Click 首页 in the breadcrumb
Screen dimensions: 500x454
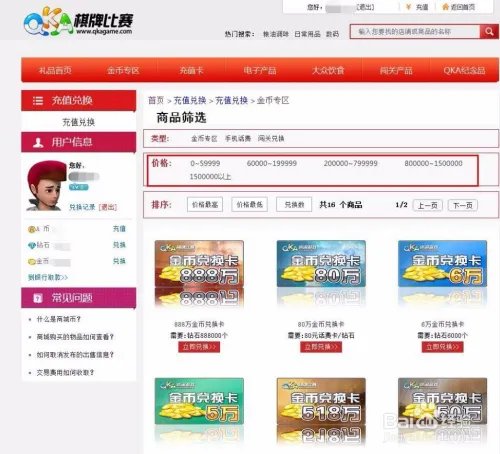pyautogui.click(x=156, y=100)
